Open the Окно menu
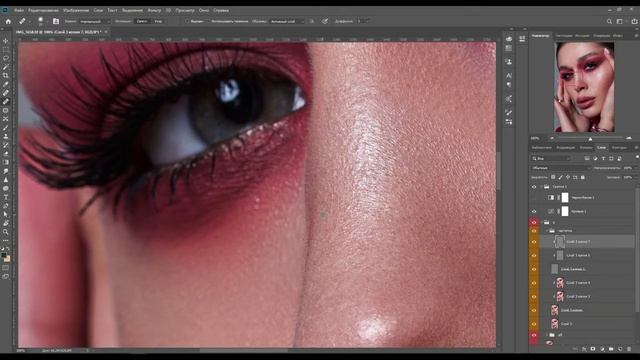 point(204,10)
